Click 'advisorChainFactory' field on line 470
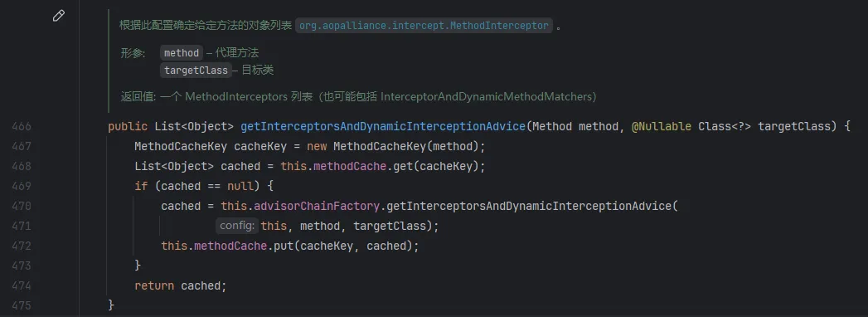Viewport: 868px width, 317px height. [317, 206]
